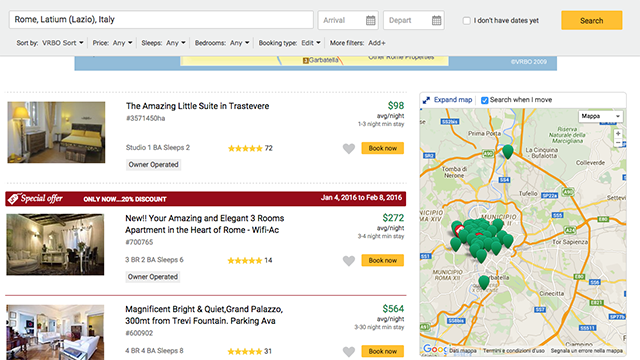
Task: Click the 72 reviews star rating
Action: [x=250, y=148]
